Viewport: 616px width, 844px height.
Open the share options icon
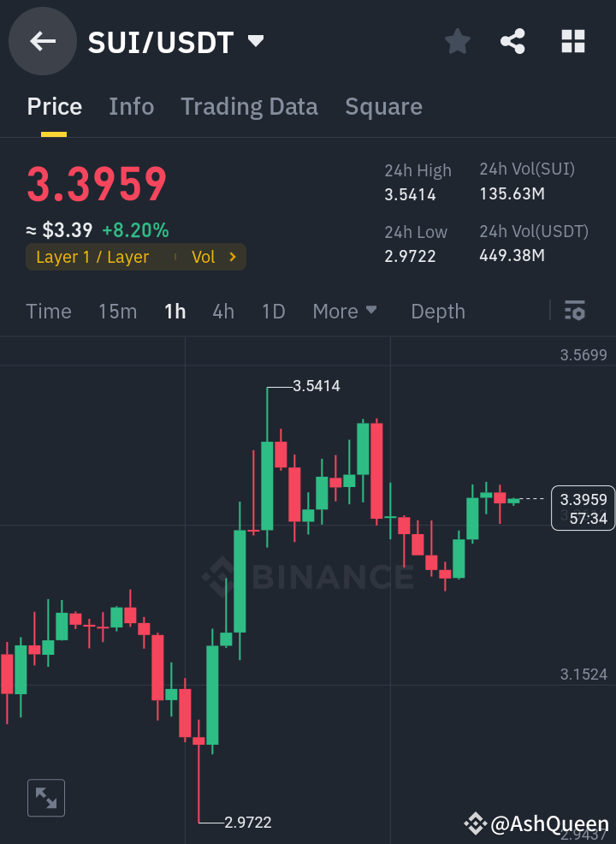click(512, 41)
